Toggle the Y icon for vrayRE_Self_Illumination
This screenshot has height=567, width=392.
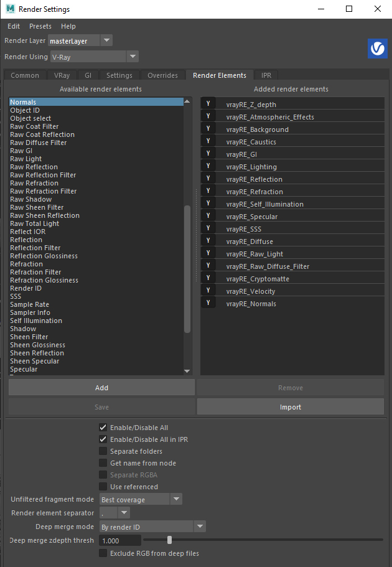pyautogui.click(x=208, y=204)
